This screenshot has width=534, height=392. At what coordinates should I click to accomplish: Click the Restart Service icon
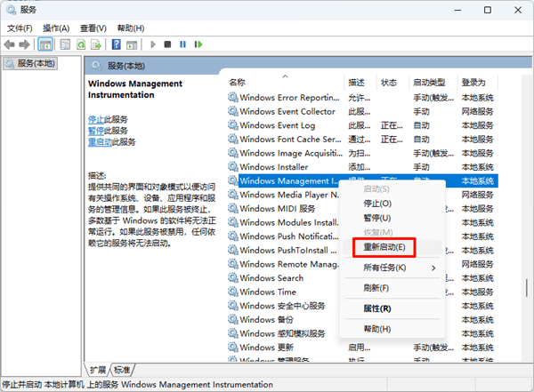coord(198,44)
